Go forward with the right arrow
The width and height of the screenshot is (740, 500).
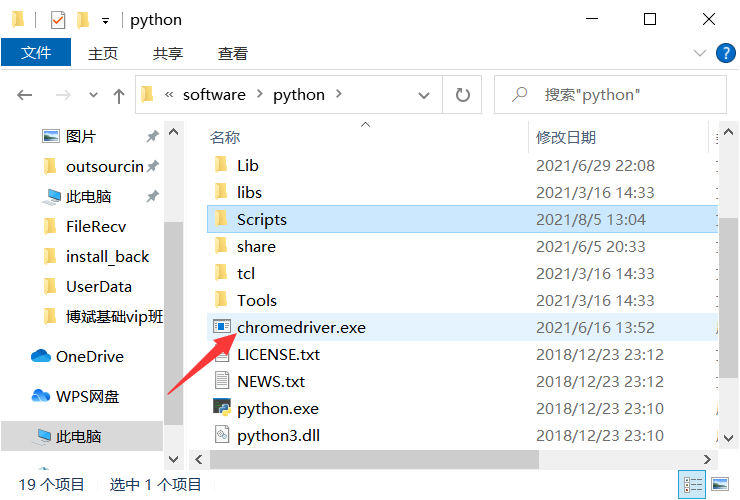(x=63, y=95)
